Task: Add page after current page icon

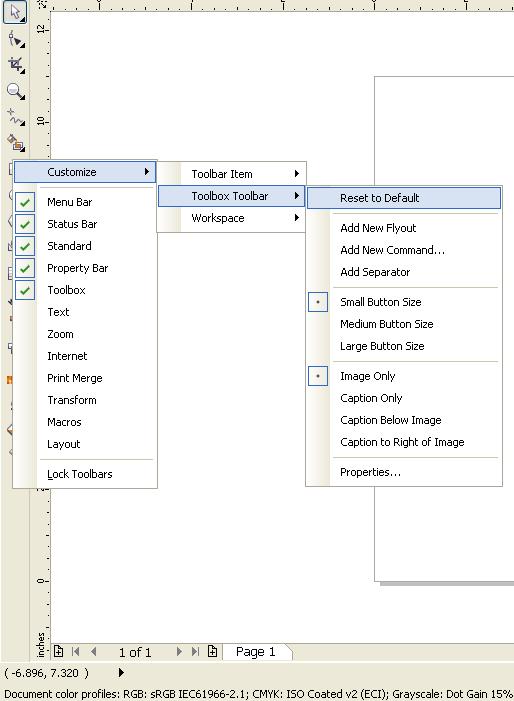Action: (212, 651)
